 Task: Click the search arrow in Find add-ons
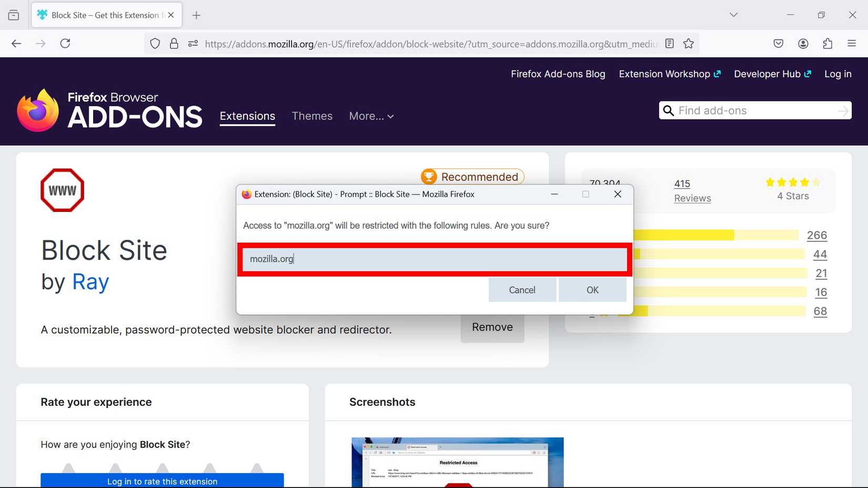pos(842,110)
